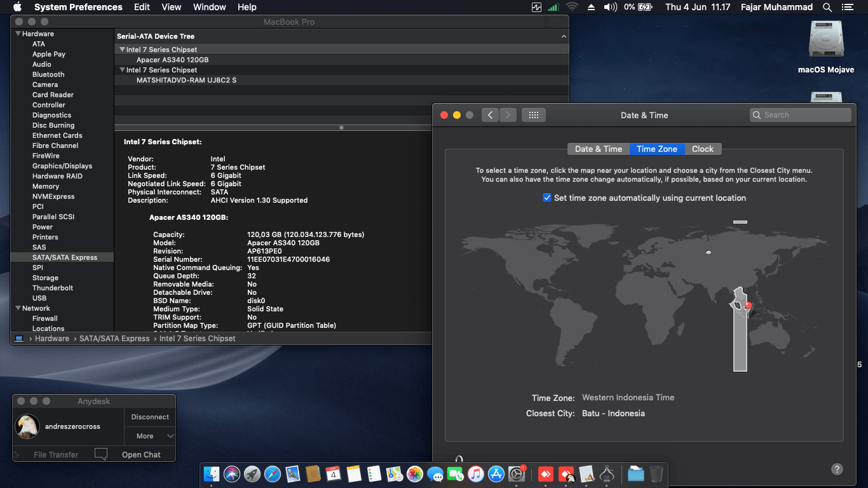Collapse the Network section in sidebar
Viewport: 868px width, 488px height.
(18, 308)
